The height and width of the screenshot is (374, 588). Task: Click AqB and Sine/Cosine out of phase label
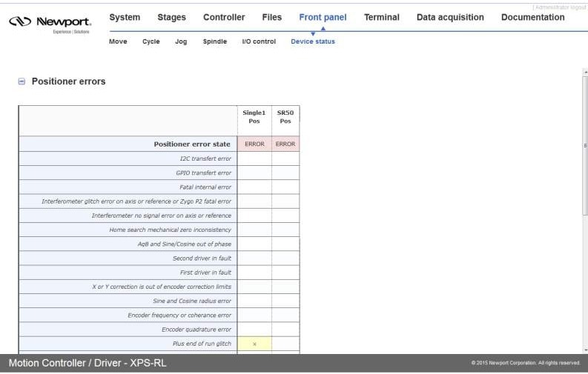point(185,244)
